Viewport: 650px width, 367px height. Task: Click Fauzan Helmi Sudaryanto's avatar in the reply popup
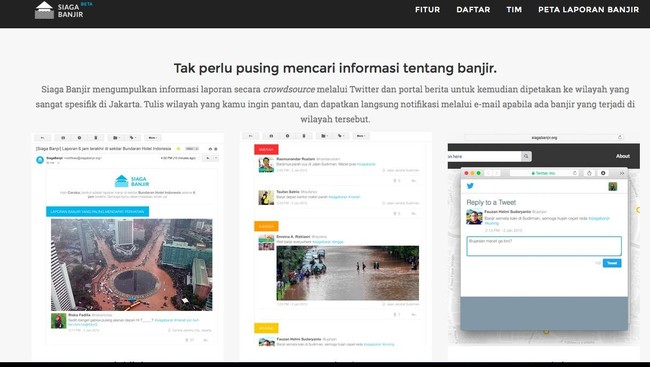474,217
